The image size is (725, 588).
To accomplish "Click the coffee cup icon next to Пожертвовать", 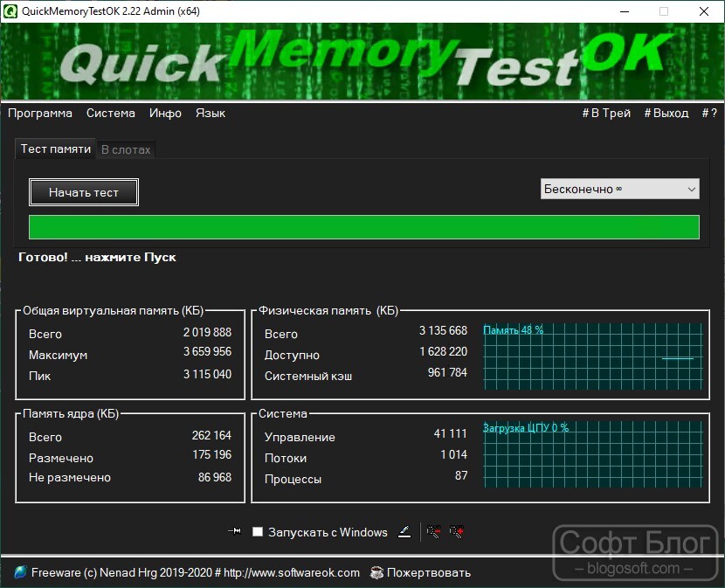I will click(376, 573).
